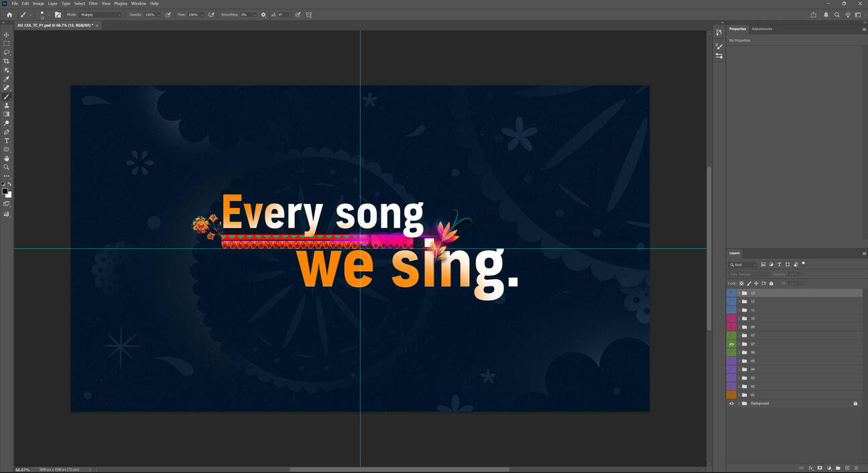The width and height of the screenshot is (868, 473).
Task: Click the foreground color swatch
Action: coord(5,191)
